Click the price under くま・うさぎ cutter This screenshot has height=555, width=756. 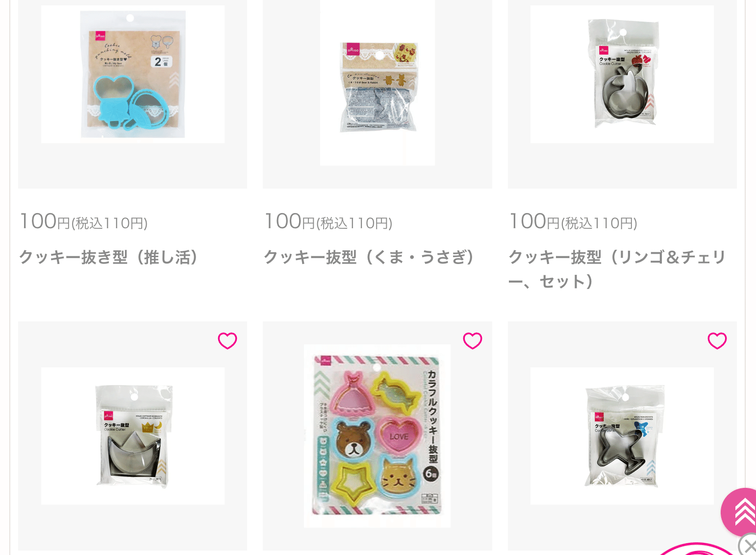pyautogui.click(x=328, y=221)
